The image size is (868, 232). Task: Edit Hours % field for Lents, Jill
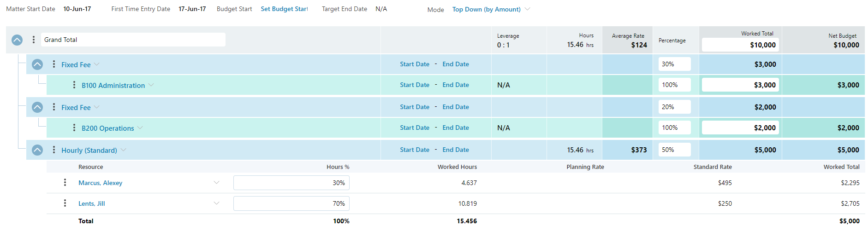coord(291,203)
